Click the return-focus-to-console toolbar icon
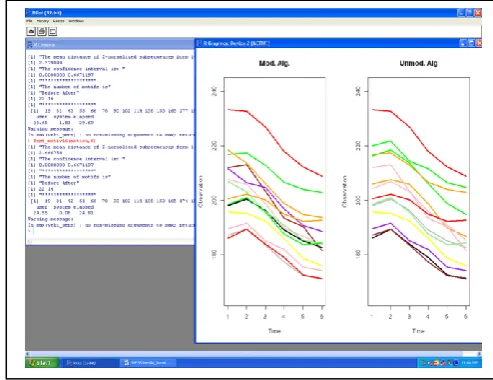493x380 pixels. [52, 31]
